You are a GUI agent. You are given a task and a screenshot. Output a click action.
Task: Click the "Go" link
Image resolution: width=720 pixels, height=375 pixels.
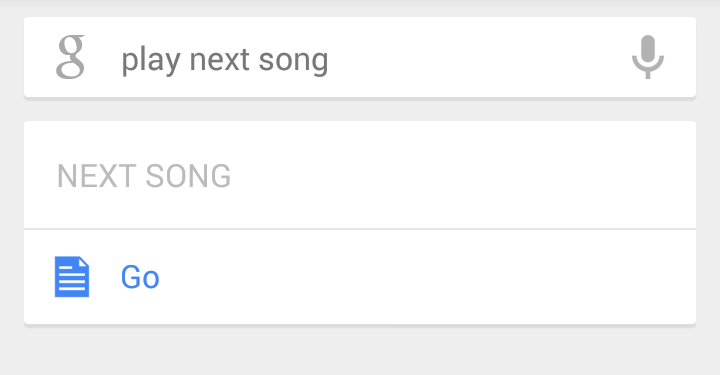coord(140,277)
